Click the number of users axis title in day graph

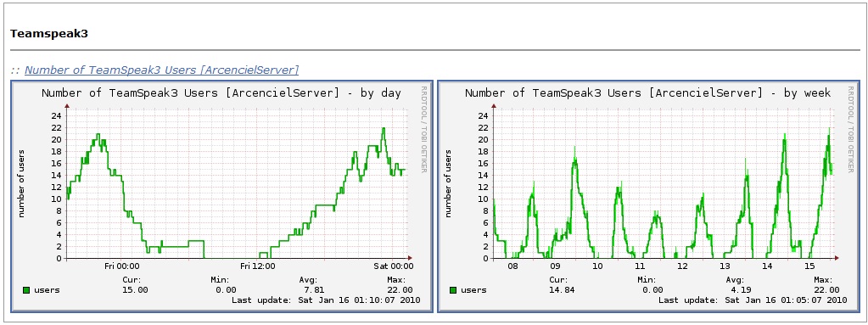(22, 183)
